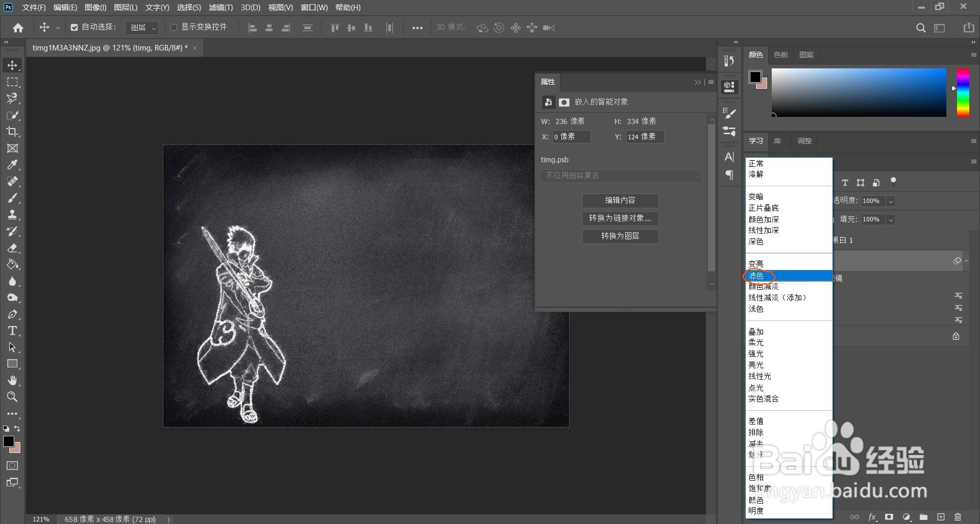
Task: Select the Rectangular Marquee tool
Action: pos(12,82)
